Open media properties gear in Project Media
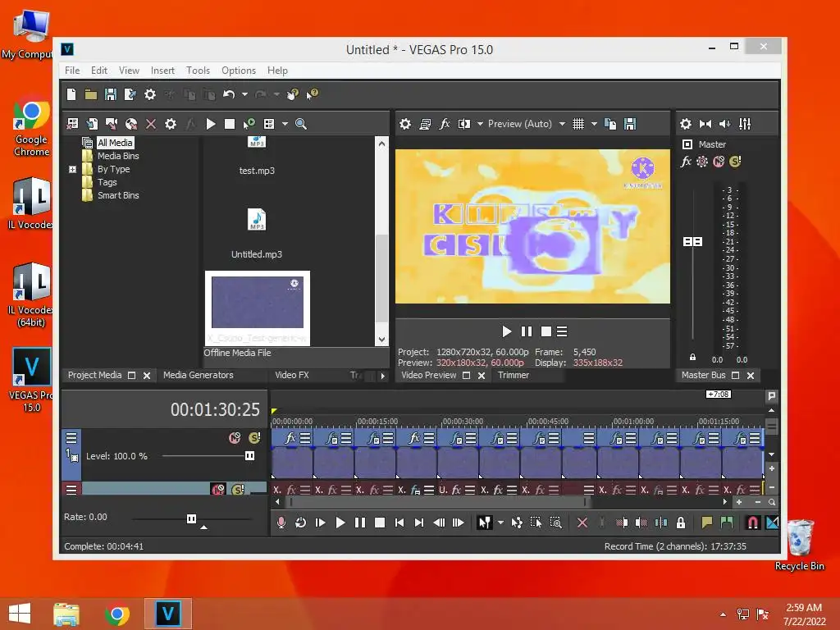 pos(171,125)
